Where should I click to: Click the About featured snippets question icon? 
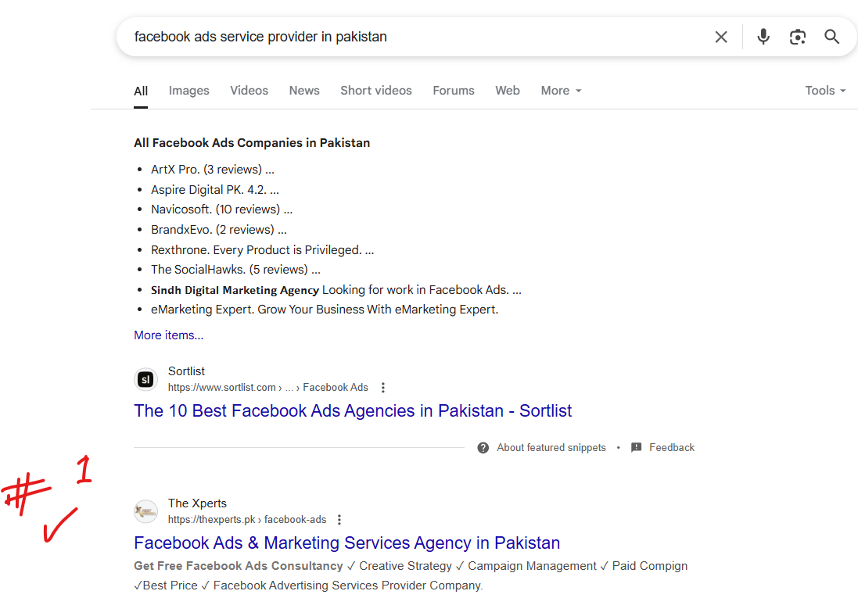click(483, 447)
